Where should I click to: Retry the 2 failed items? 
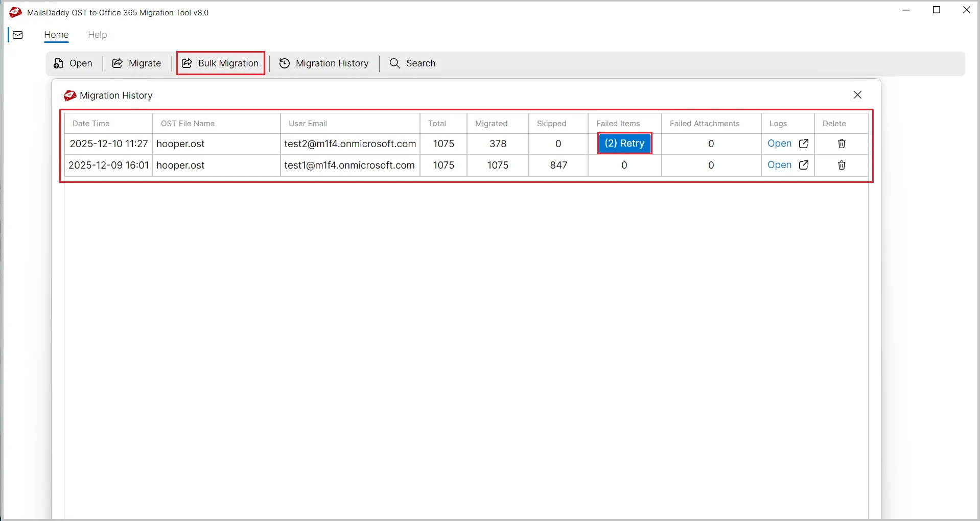624,144
